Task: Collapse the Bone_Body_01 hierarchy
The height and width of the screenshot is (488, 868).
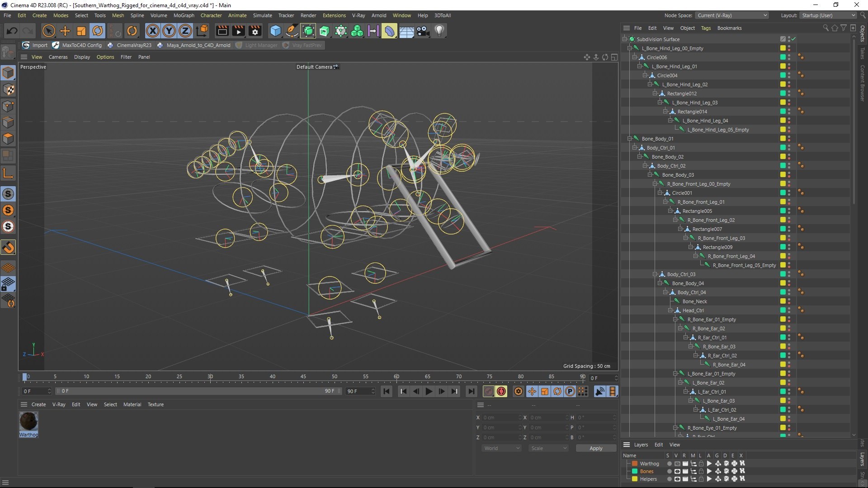Action: [629, 138]
